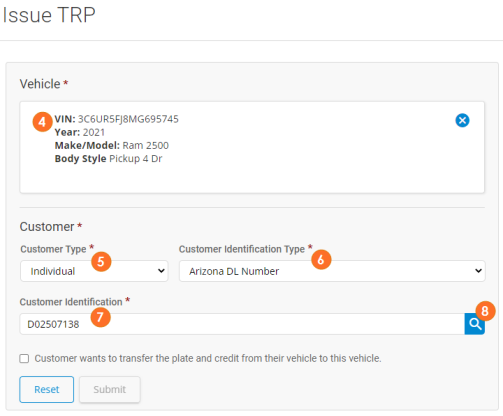This screenshot has width=503, height=416.
Task: Click the orange step 4 marker
Action: coord(42,122)
